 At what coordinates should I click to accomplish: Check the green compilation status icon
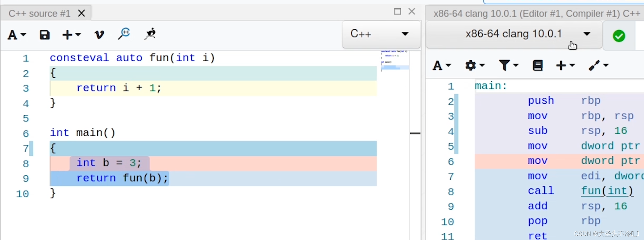click(619, 36)
